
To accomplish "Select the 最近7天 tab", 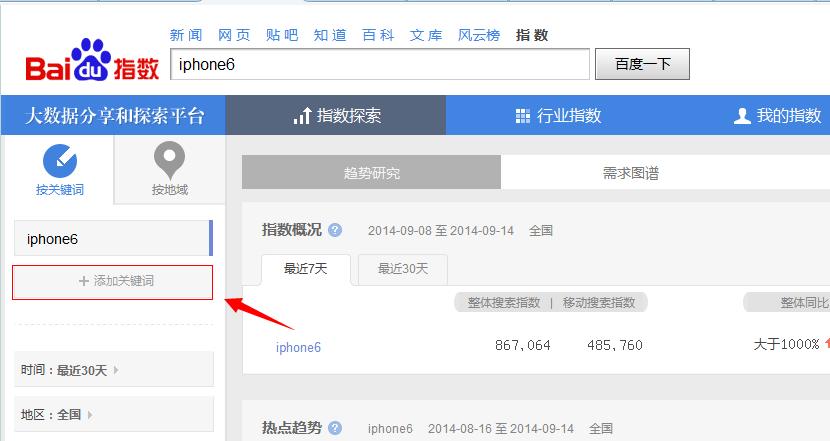I will click(x=306, y=269).
